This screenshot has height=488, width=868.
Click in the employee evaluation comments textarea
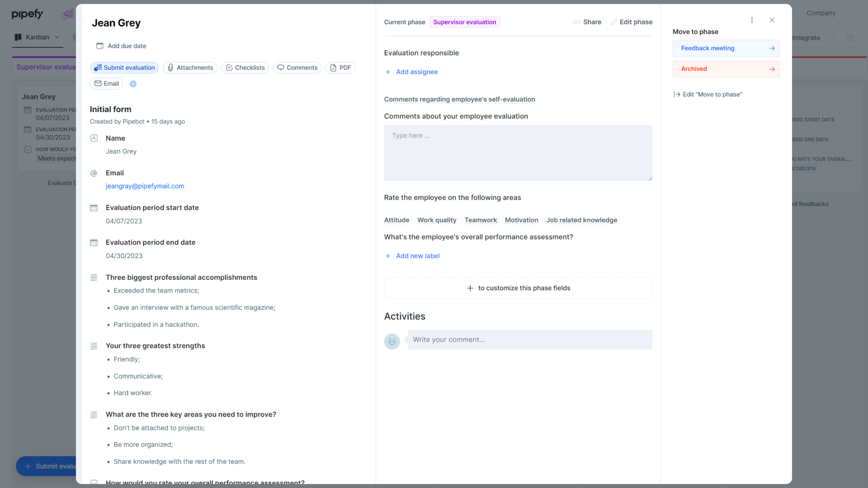(518, 153)
